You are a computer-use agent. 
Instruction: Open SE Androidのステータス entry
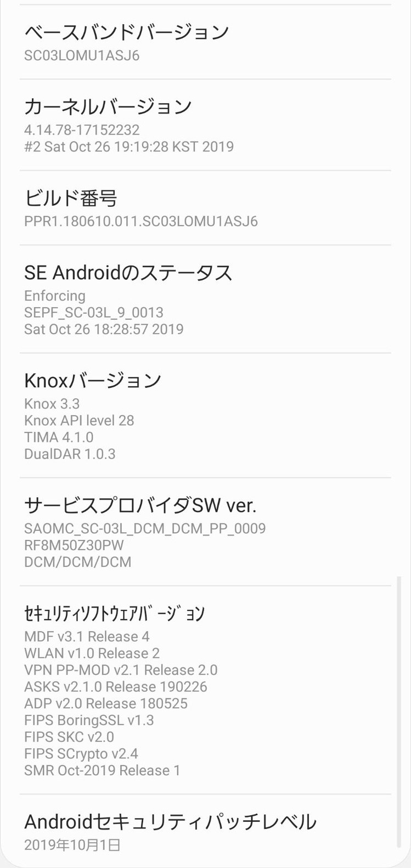coord(205,299)
